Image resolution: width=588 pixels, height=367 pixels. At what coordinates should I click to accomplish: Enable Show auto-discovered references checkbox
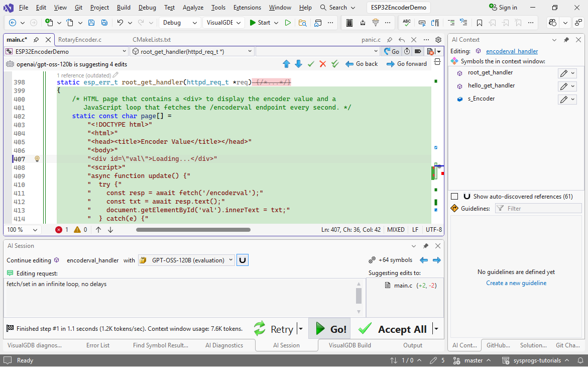pos(454,197)
